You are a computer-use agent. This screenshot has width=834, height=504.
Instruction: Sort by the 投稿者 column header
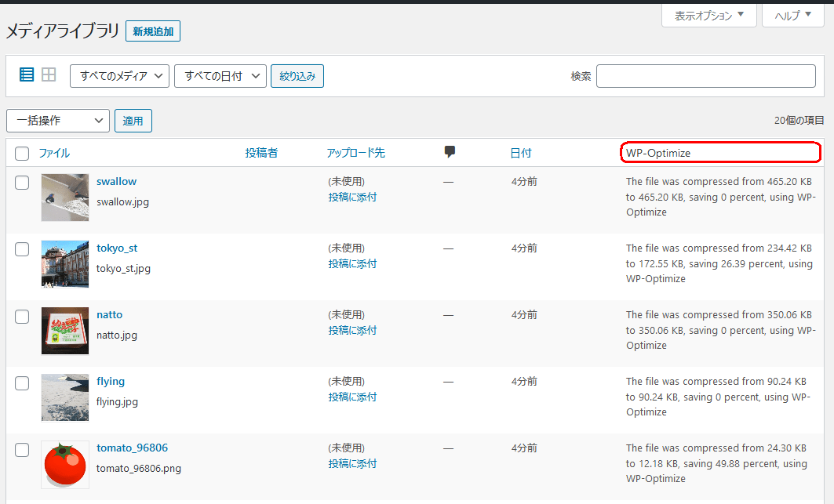pyautogui.click(x=261, y=153)
